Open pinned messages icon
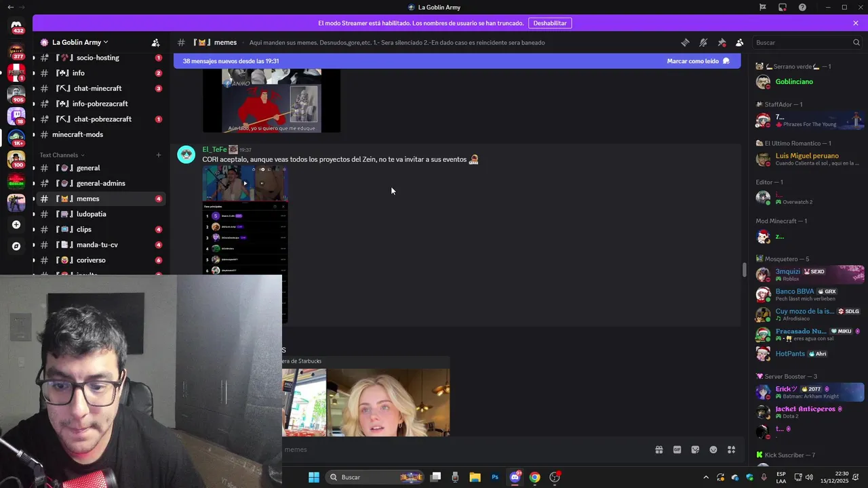868x488 pixels. click(722, 42)
